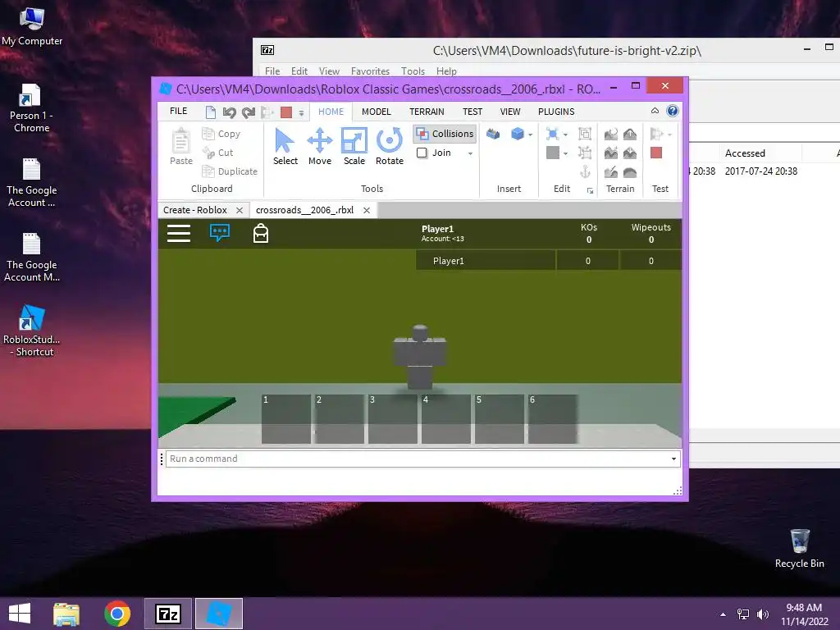Toggle the Collisions button
Image resolution: width=840 pixels, height=630 pixels.
(445, 134)
